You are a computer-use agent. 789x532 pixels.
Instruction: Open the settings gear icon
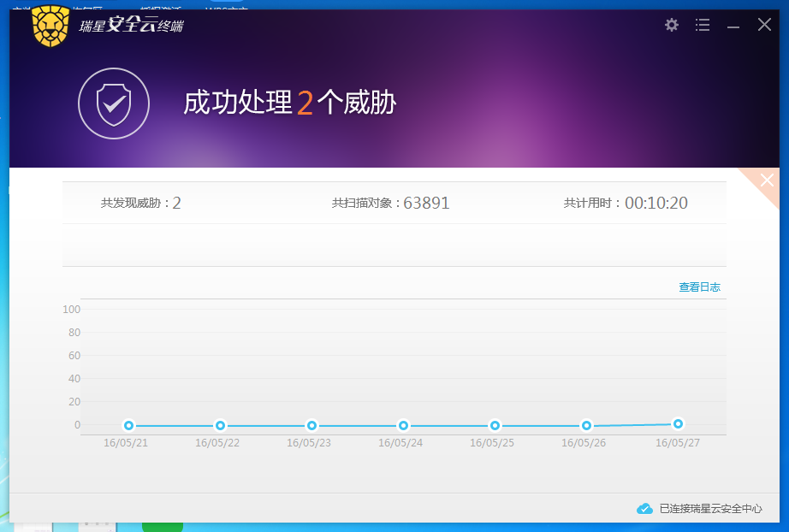point(672,25)
